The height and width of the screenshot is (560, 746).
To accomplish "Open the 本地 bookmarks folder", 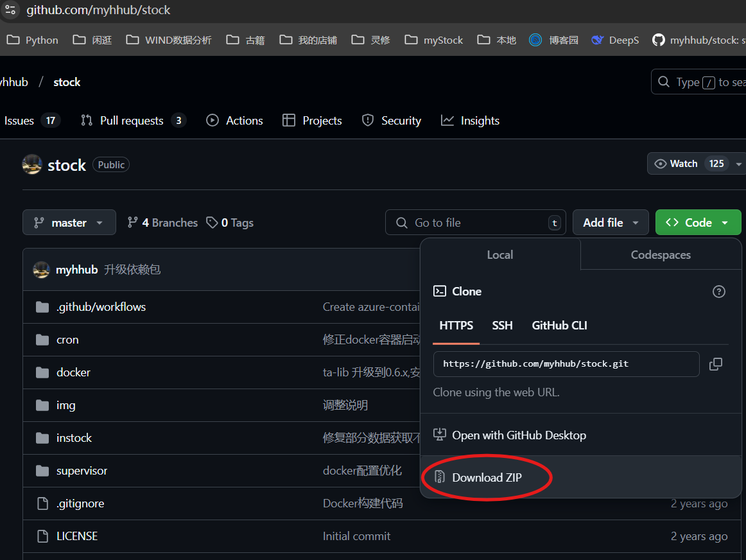I will point(496,40).
